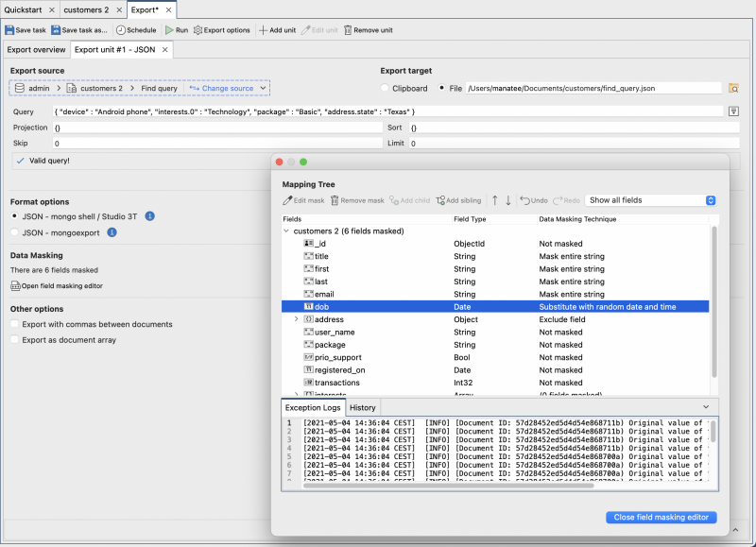This screenshot has width=756, height=547.
Task: Click Close field masking editor button
Action: pyautogui.click(x=661, y=517)
